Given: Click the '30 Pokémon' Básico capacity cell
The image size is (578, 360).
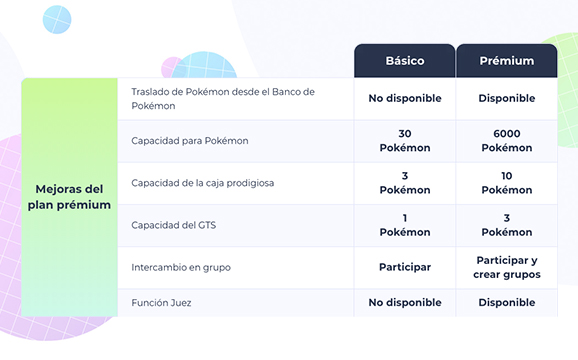Looking at the screenshot, I should [x=405, y=141].
